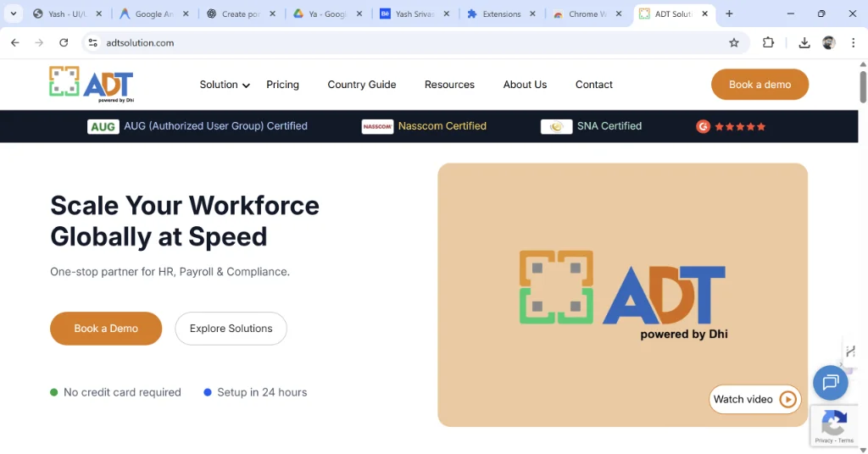Click the Book a demo header button

[x=759, y=85]
